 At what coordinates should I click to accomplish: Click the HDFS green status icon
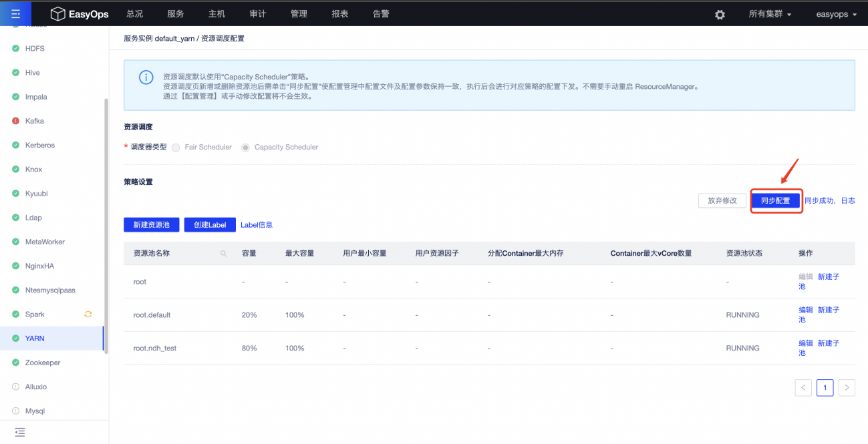(x=15, y=49)
